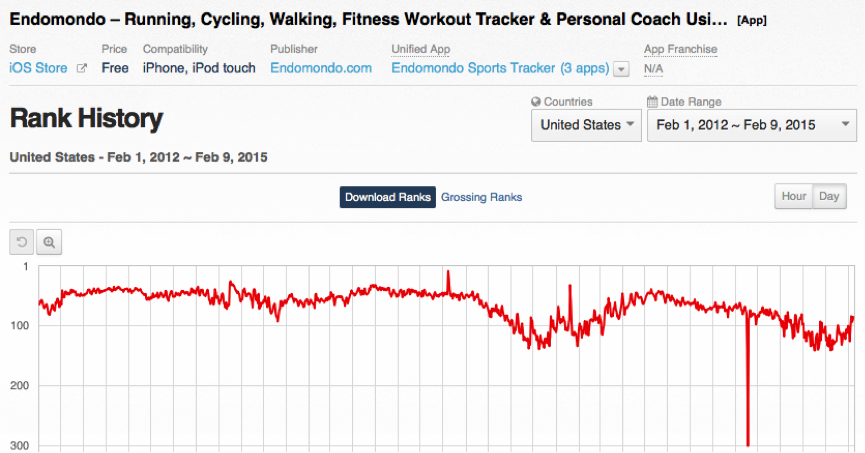Click the Rank History heading
The image size is (865, 453).
pos(85,119)
